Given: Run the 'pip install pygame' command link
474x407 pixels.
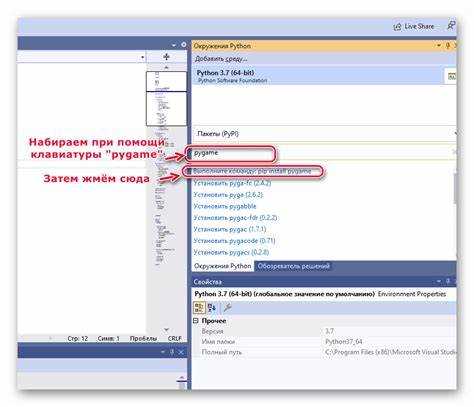Looking at the screenshot, I should (252, 171).
